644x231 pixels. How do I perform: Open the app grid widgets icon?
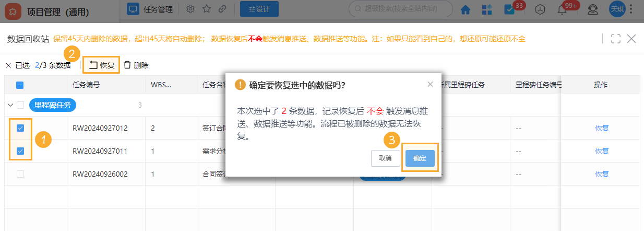pyautogui.click(x=486, y=9)
